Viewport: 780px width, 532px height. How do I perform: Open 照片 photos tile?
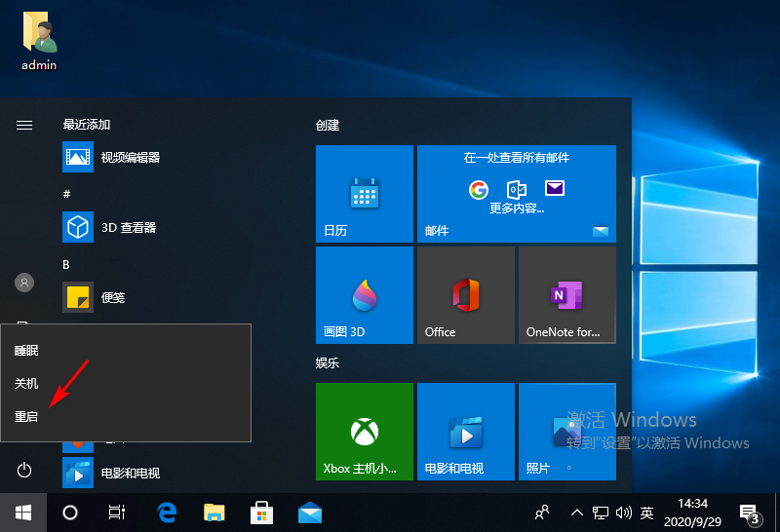(x=566, y=432)
